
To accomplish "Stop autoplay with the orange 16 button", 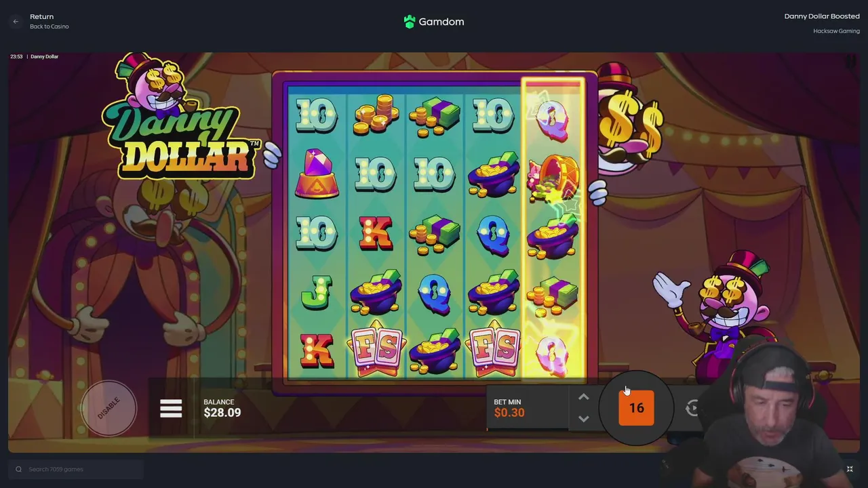I will pos(636,408).
